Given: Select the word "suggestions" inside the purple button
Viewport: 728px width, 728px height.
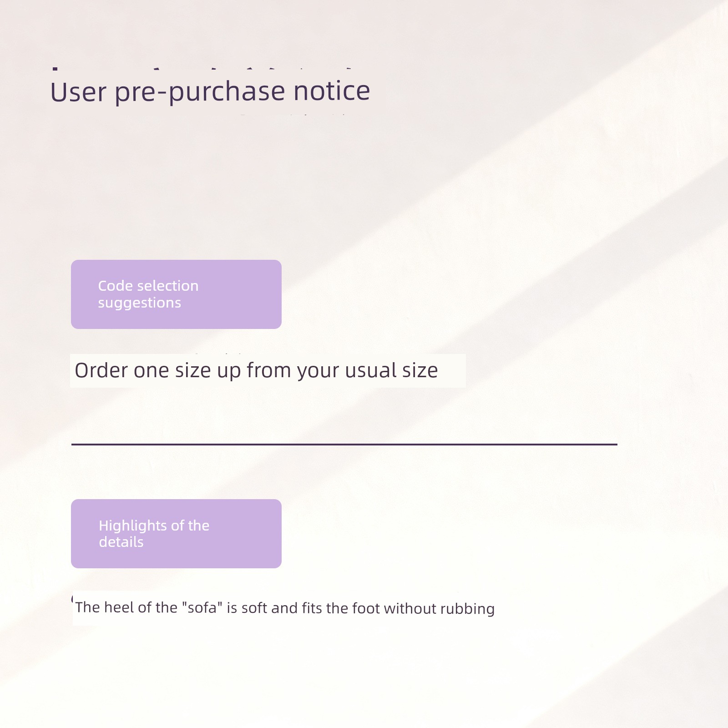Looking at the screenshot, I should [140, 303].
